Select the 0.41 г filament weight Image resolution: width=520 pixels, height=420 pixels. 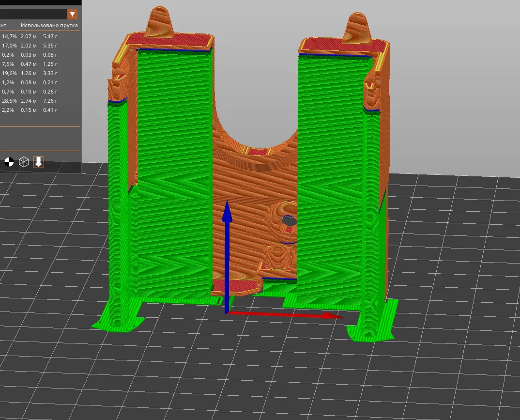click(50, 110)
